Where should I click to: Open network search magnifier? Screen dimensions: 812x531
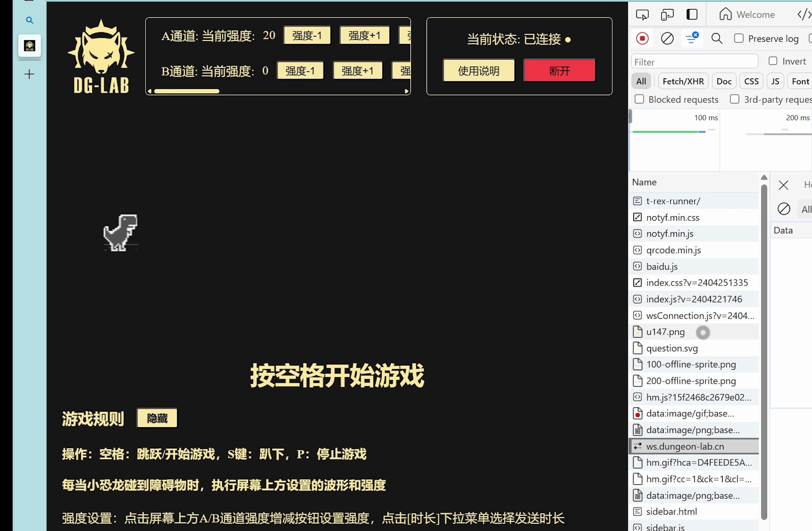pyautogui.click(x=717, y=38)
